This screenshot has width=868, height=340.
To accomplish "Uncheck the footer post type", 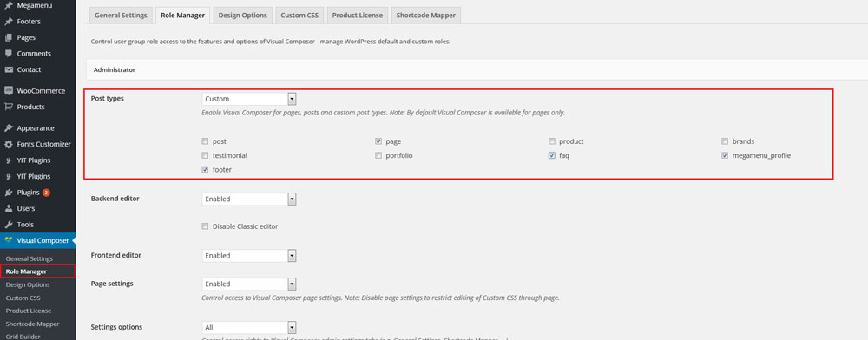I will (x=206, y=170).
